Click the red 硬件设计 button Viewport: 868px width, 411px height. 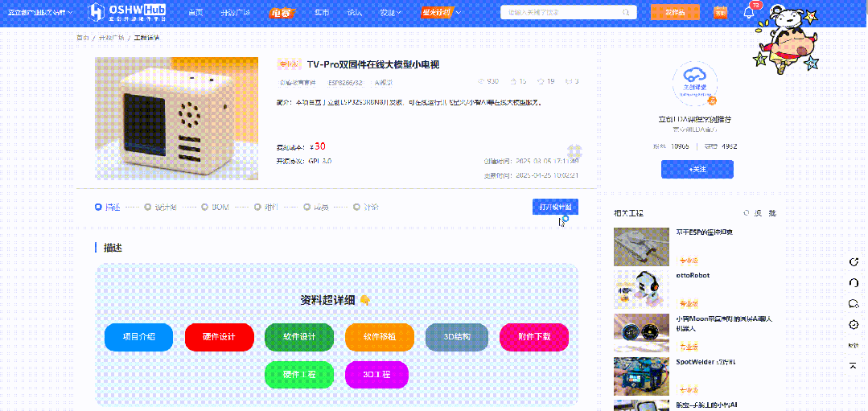(220, 337)
